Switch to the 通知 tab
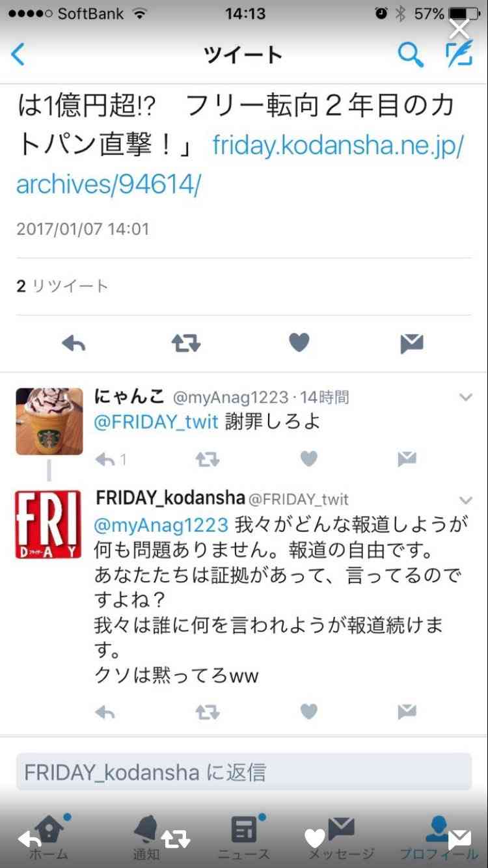This screenshot has height=868, width=488. coord(146,837)
